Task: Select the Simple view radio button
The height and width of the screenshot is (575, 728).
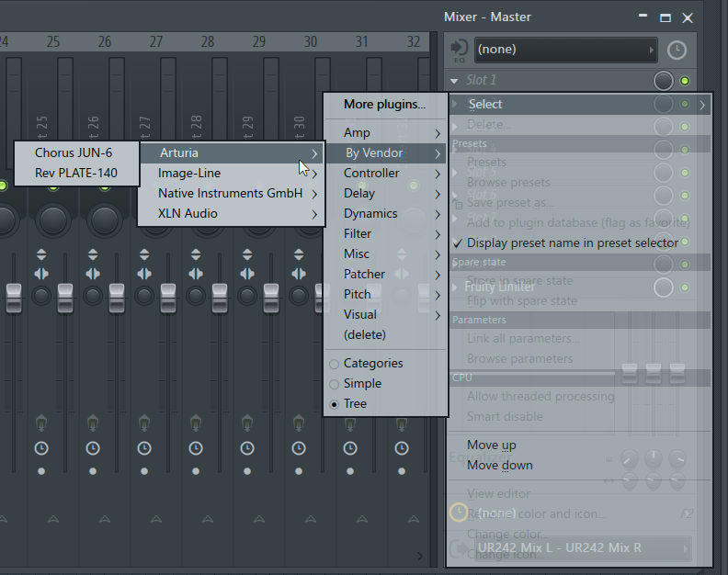Action: [x=334, y=384]
